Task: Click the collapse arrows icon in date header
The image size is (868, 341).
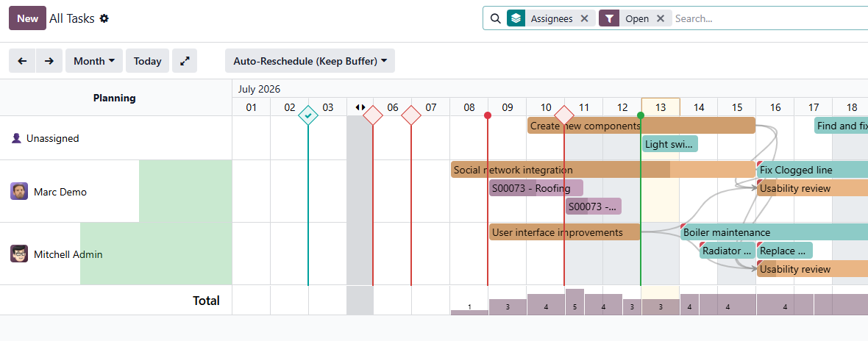Action: point(360,107)
